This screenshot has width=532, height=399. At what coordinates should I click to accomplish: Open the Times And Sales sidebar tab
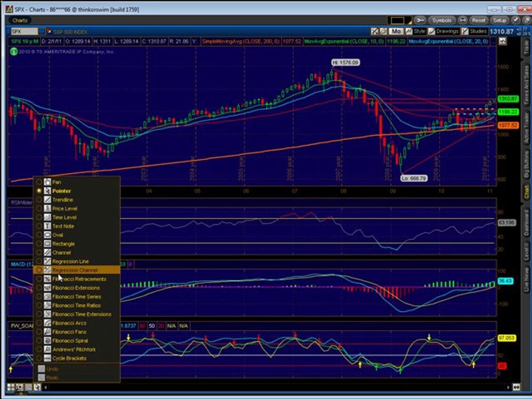pyautogui.click(x=526, y=85)
